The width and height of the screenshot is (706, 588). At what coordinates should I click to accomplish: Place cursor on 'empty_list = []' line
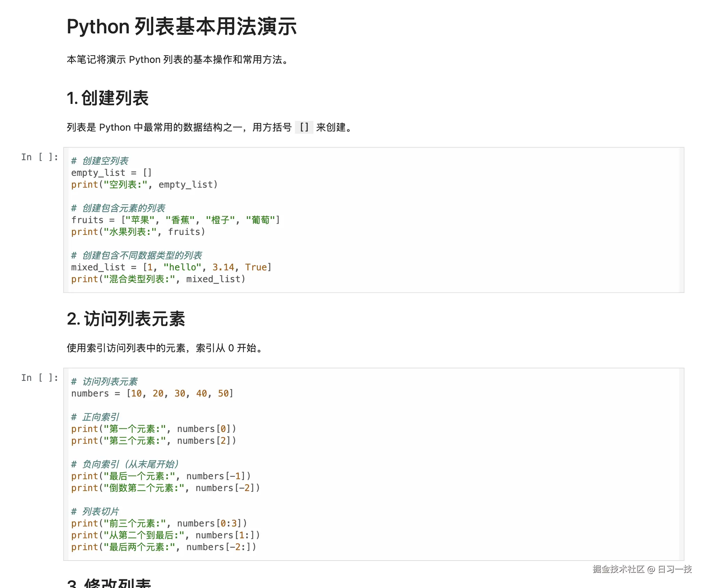pos(111,173)
